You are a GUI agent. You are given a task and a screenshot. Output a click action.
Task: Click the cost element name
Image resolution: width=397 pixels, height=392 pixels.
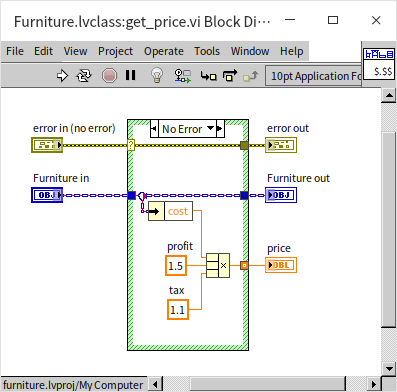[x=178, y=211]
